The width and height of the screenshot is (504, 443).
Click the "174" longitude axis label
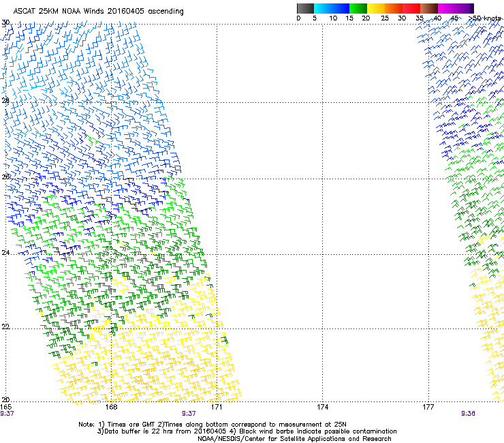(x=322, y=407)
